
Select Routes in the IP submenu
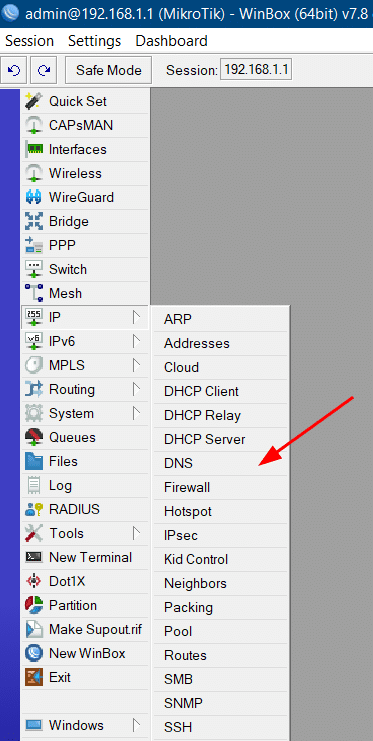221,655
